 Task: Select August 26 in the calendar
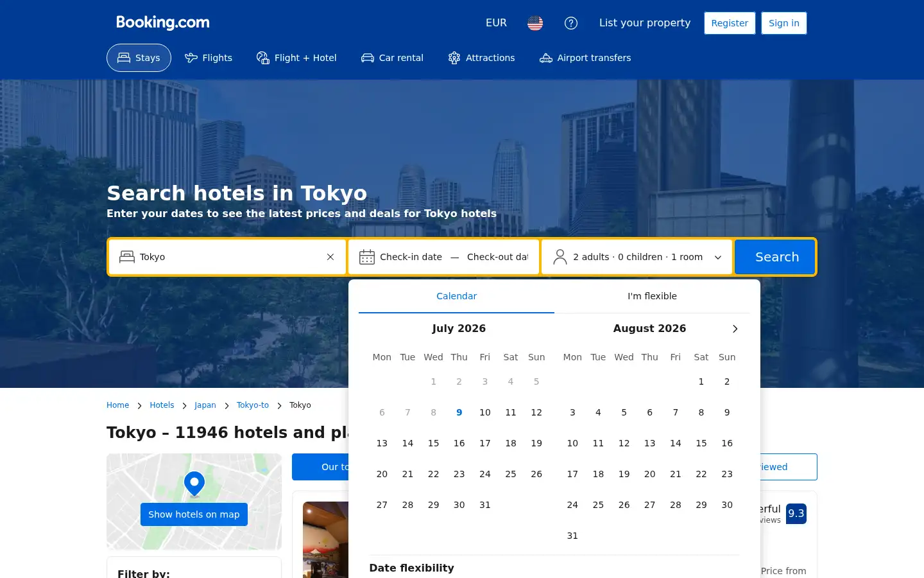(624, 505)
